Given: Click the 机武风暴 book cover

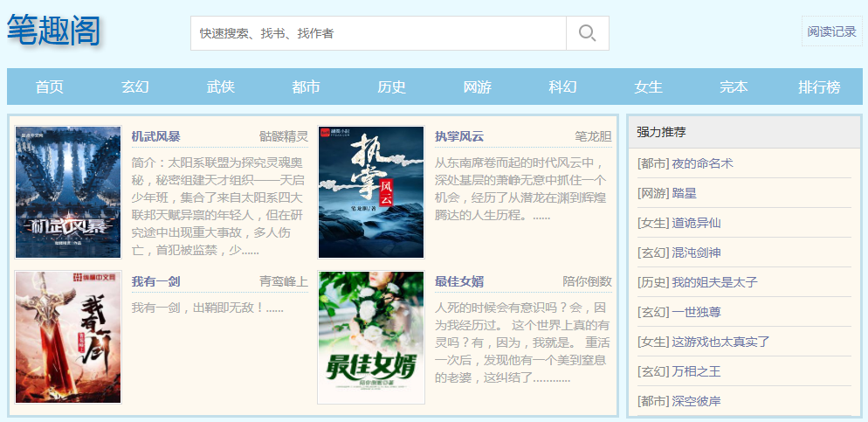Looking at the screenshot, I should [x=68, y=192].
